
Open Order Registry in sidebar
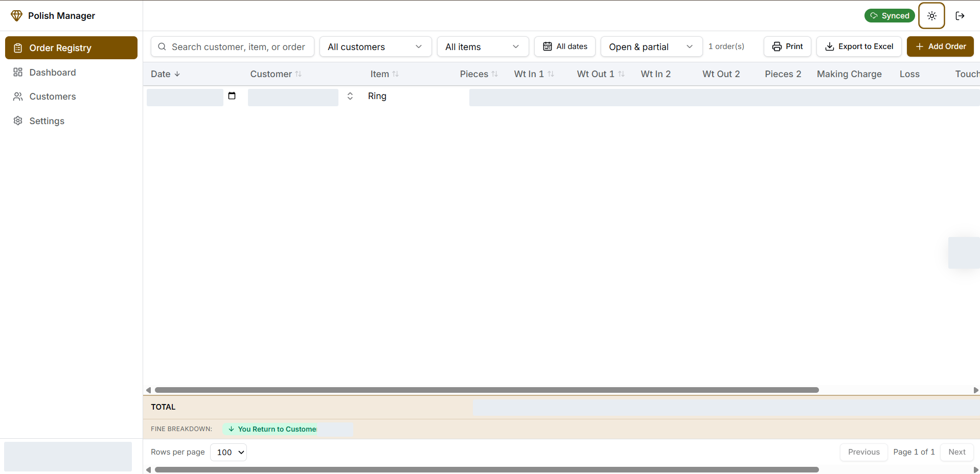71,48
